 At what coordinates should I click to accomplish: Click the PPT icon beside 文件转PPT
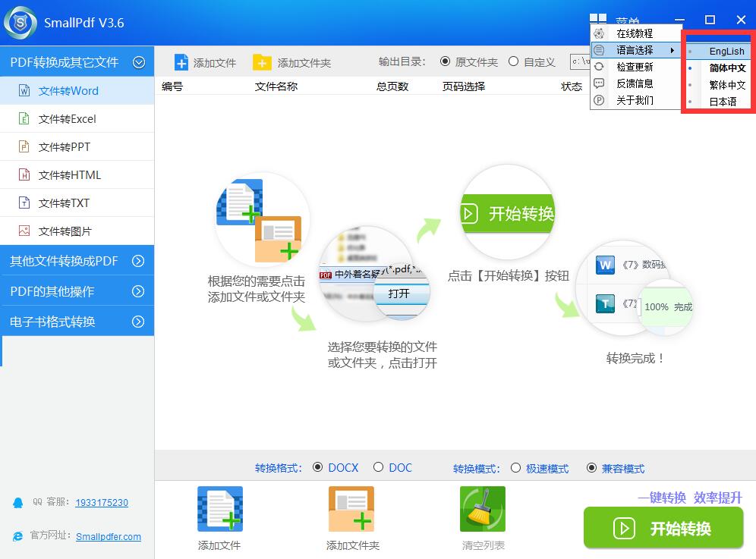point(24,146)
